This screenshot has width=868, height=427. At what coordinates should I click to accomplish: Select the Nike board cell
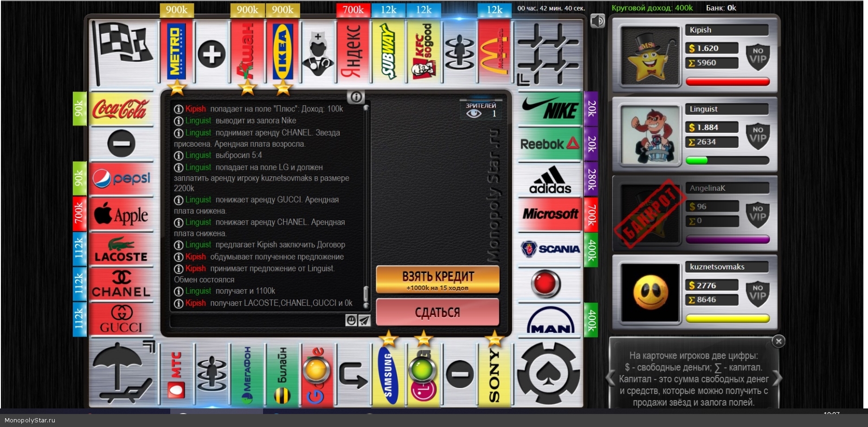tap(549, 109)
